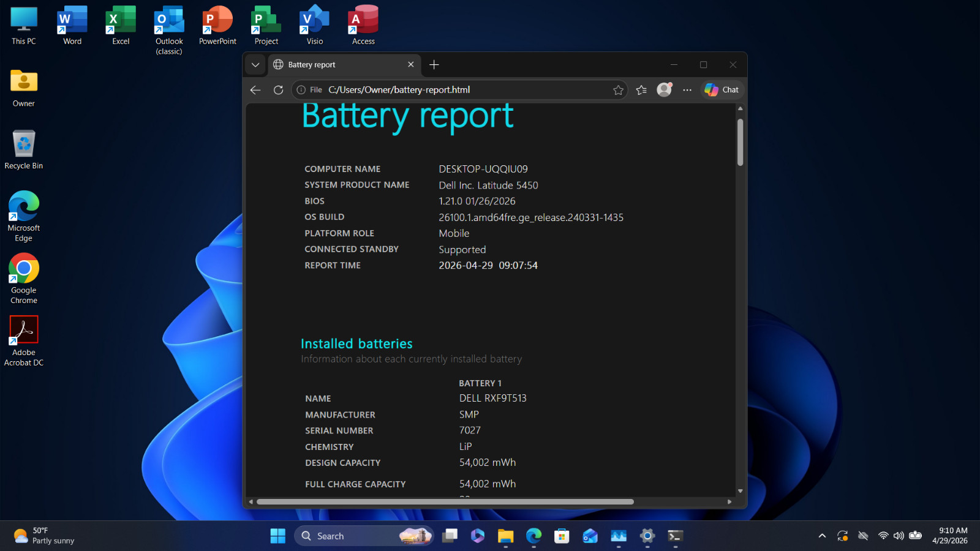Show hidden system tray icons
This screenshot has height=551, width=980.
(822, 536)
